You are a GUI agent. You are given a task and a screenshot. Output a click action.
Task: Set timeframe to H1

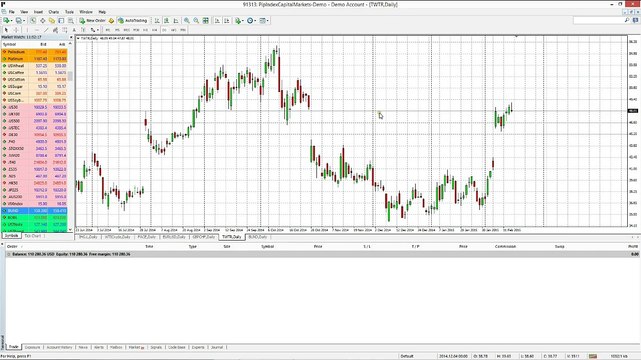(x=145, y=30)
